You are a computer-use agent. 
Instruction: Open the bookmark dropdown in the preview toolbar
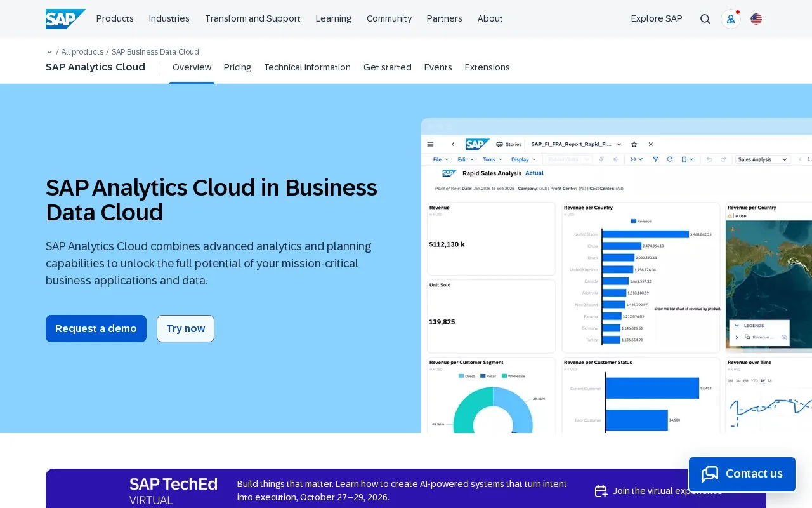click(x=688, y=159)
